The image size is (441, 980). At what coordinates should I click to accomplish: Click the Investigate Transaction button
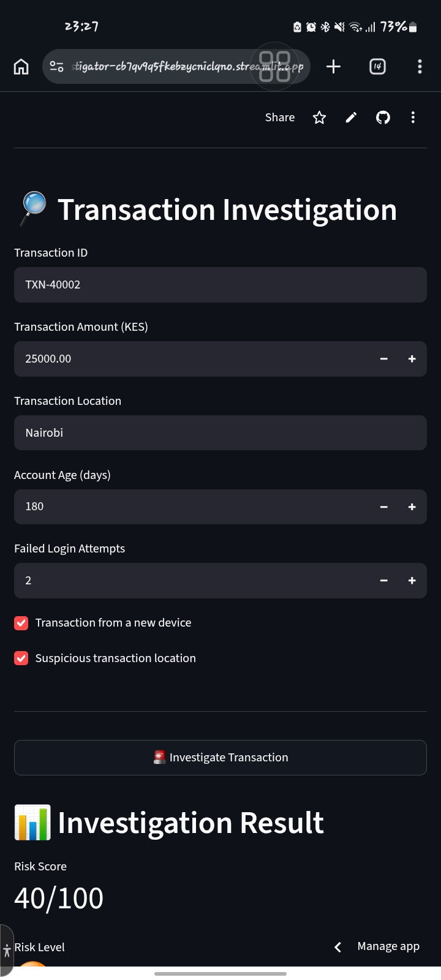point(221,758)
